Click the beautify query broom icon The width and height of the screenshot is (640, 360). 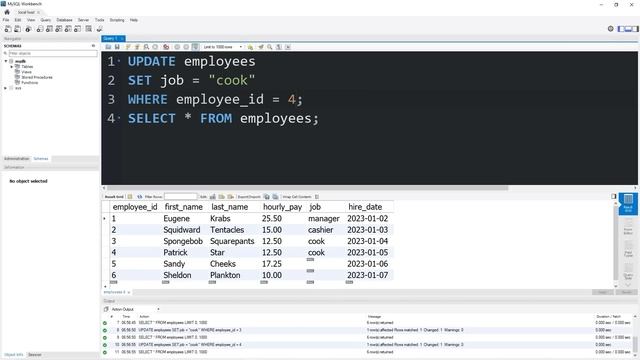[x=261, y=47]
